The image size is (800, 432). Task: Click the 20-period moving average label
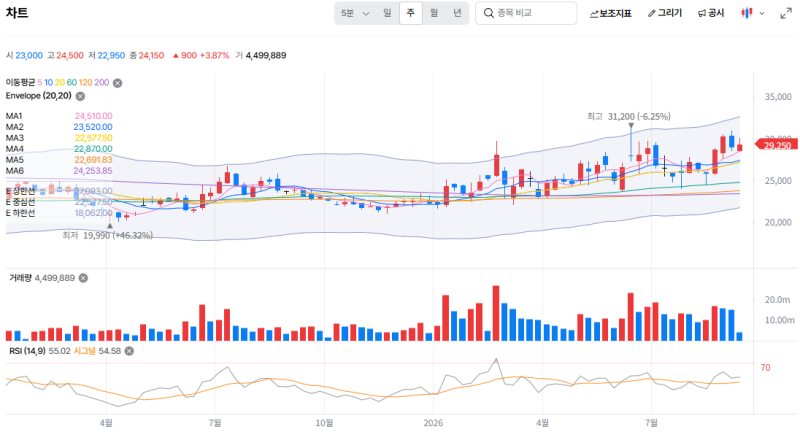click(x=60, y=83)
